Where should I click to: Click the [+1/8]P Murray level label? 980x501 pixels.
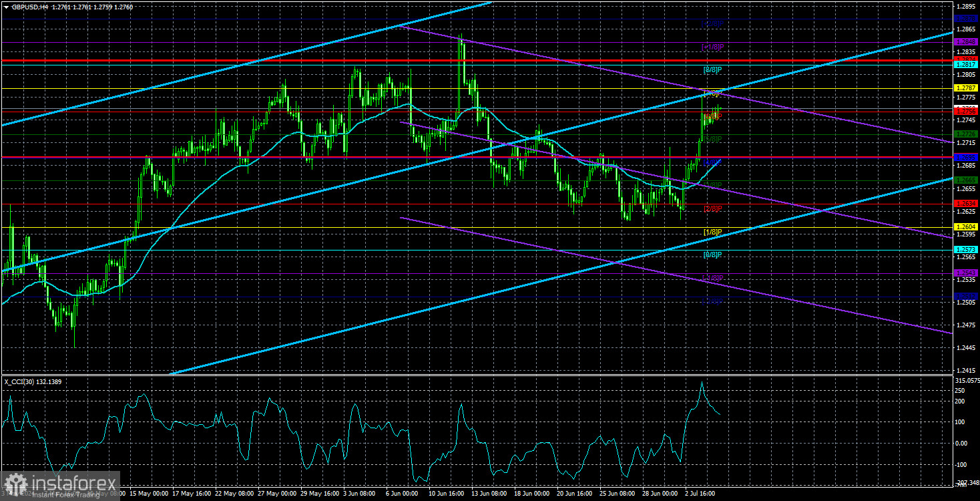[712, 47]
